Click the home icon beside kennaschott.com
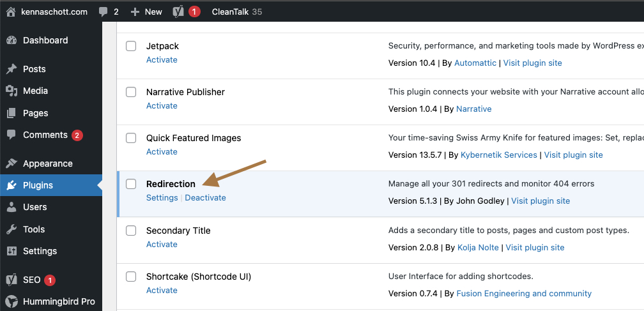644x311 pixels. (11, 11)
